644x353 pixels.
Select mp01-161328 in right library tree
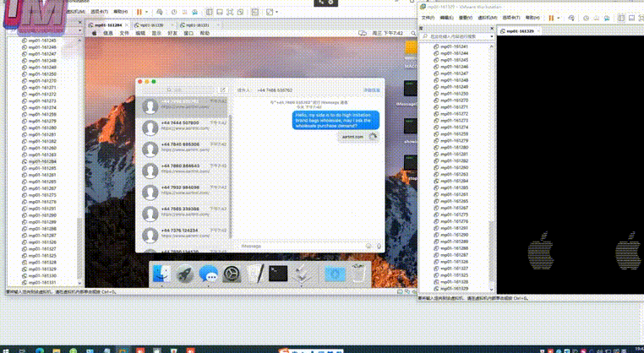(451, 282)
